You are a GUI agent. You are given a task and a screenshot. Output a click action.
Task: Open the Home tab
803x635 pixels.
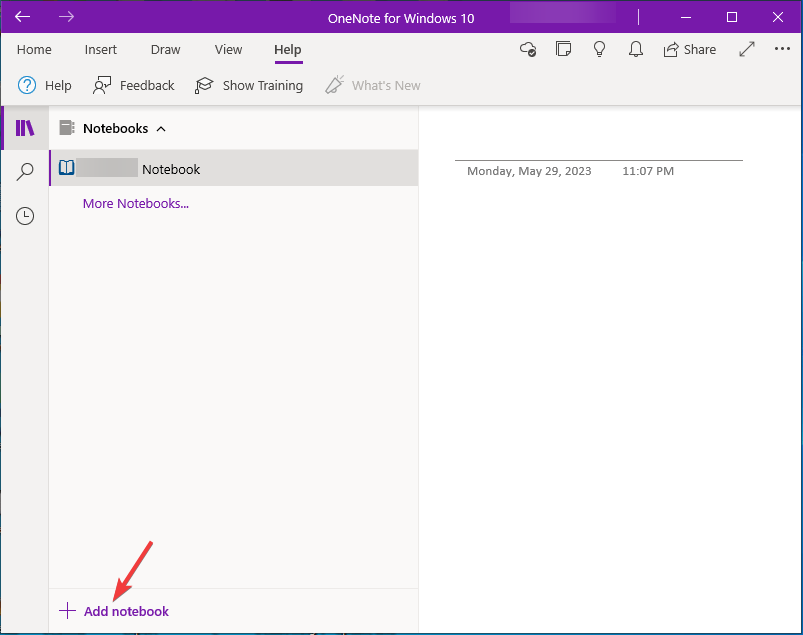click(34, 50)
